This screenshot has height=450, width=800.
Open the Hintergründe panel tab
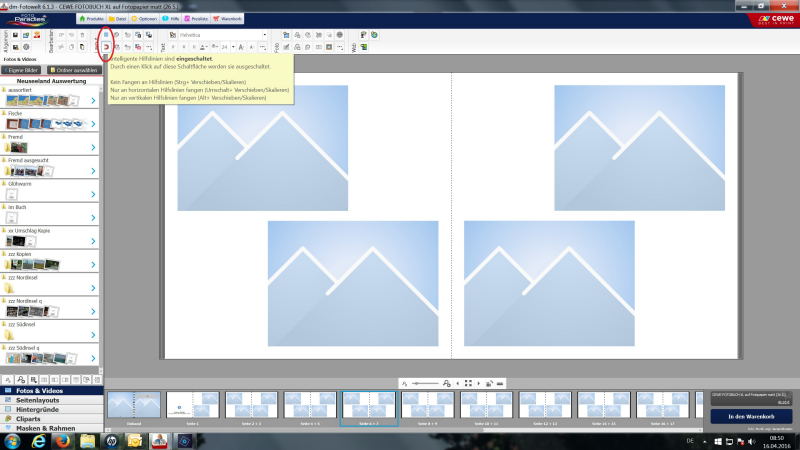(x=52, y=410)
